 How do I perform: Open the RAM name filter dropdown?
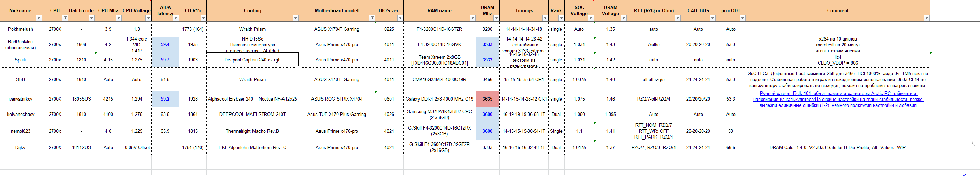pyautogui.click(x=473, y=18)
